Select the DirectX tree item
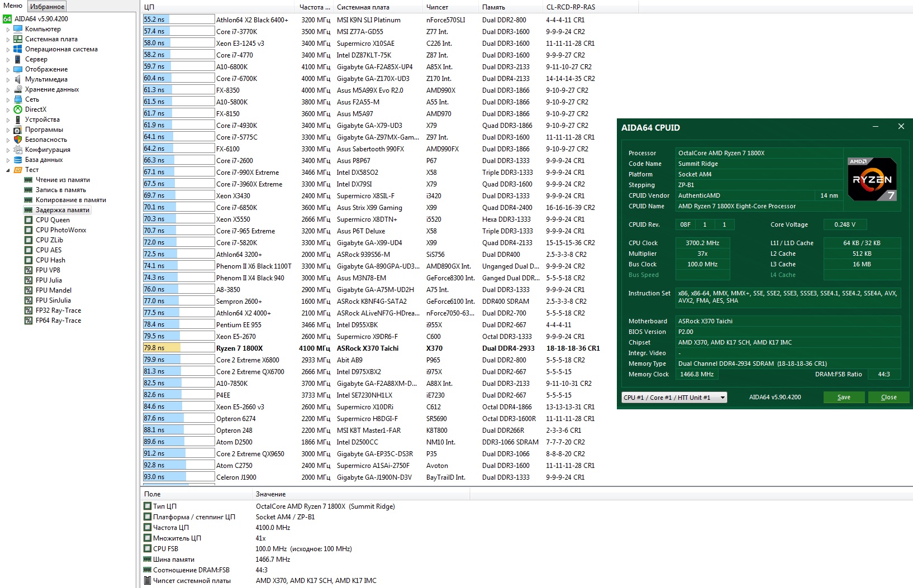Viewport: 913px width, 588px height. [x=36, y=109]
